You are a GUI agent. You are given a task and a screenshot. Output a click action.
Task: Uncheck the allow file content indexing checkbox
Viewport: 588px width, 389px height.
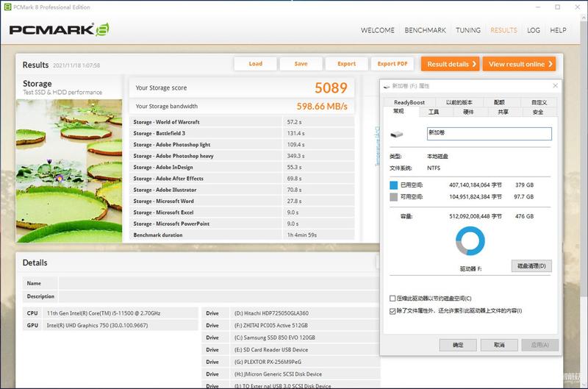(x=392, y=311)
